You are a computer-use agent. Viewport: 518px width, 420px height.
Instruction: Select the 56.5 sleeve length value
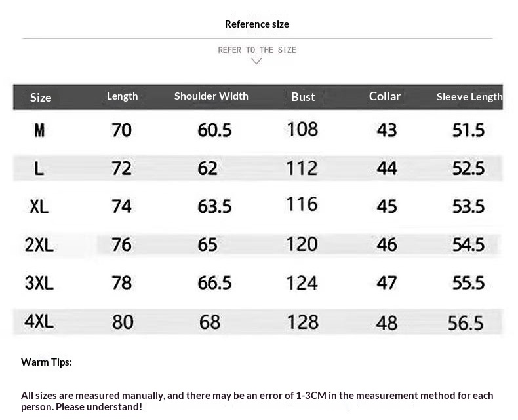tap(466, 323)
